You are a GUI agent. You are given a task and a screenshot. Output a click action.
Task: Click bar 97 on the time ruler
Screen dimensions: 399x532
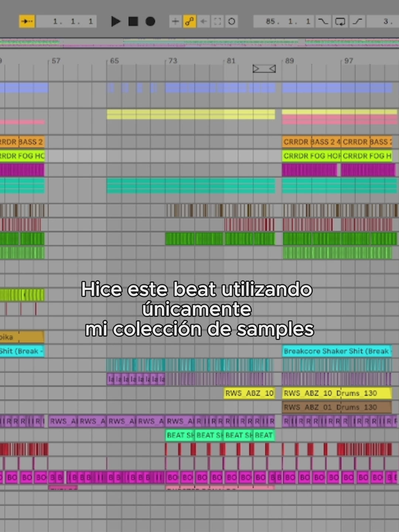coord(349,61)
